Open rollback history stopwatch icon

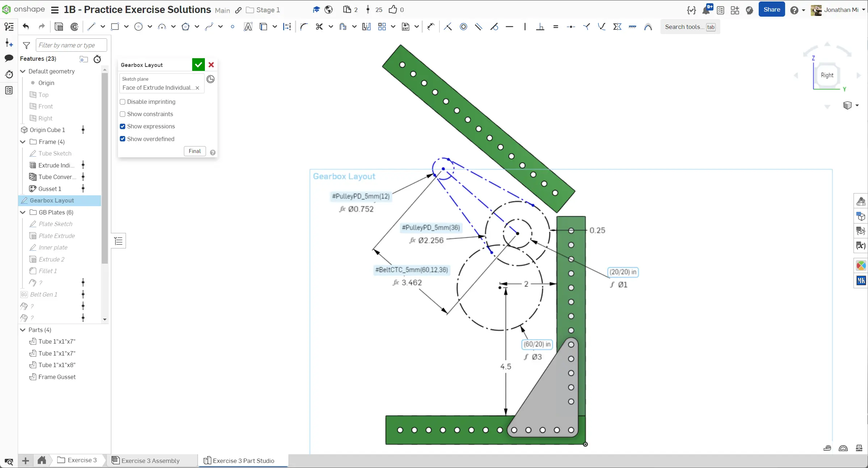[x=97, y=59]
